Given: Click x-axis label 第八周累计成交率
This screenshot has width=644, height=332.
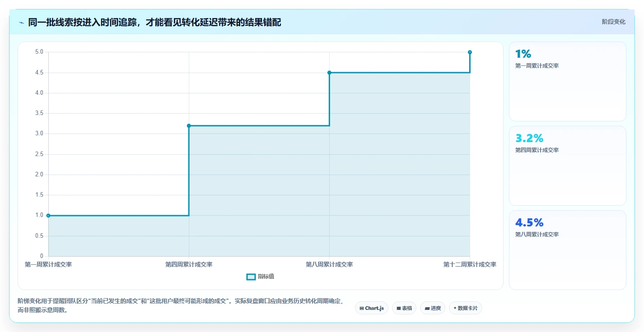Looking at the screenshot, I should [x=329, y=264].
